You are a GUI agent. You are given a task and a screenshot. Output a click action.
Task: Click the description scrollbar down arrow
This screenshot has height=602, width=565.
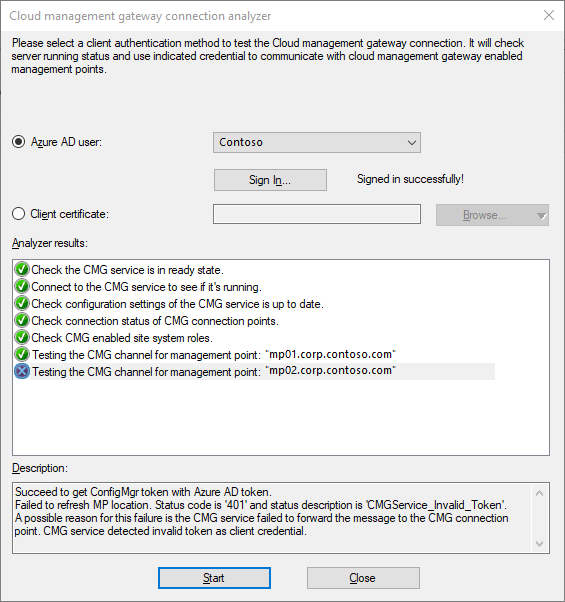point(539,544)
